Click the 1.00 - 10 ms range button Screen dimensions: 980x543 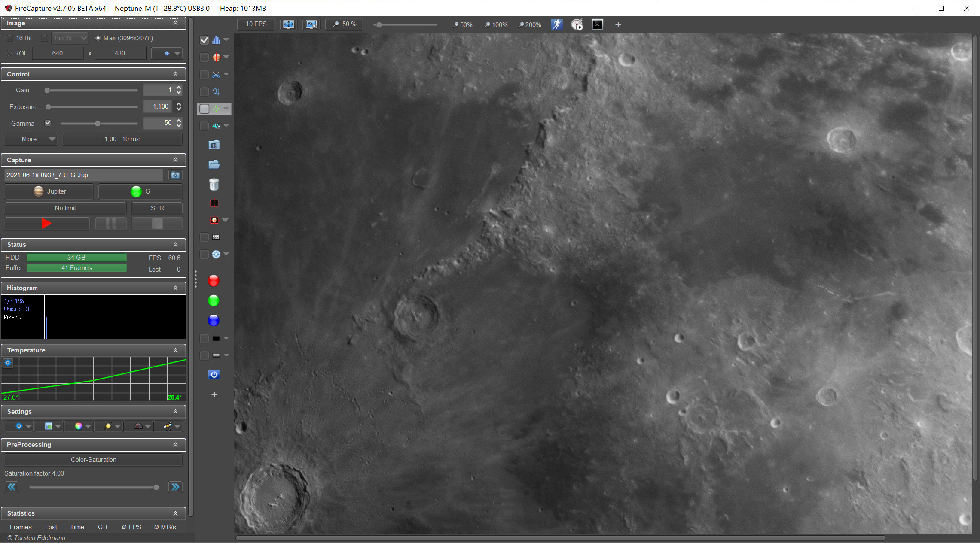click(122, 139)
